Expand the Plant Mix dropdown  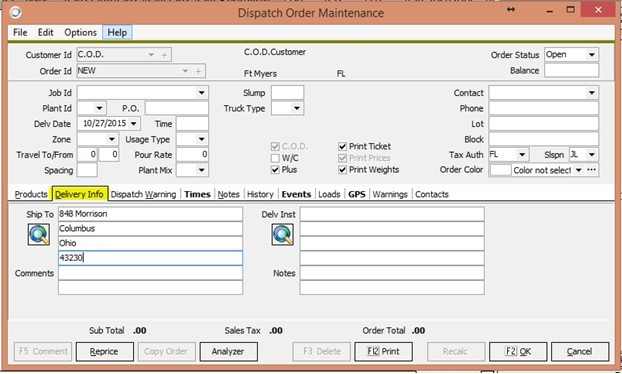[202, 170]
